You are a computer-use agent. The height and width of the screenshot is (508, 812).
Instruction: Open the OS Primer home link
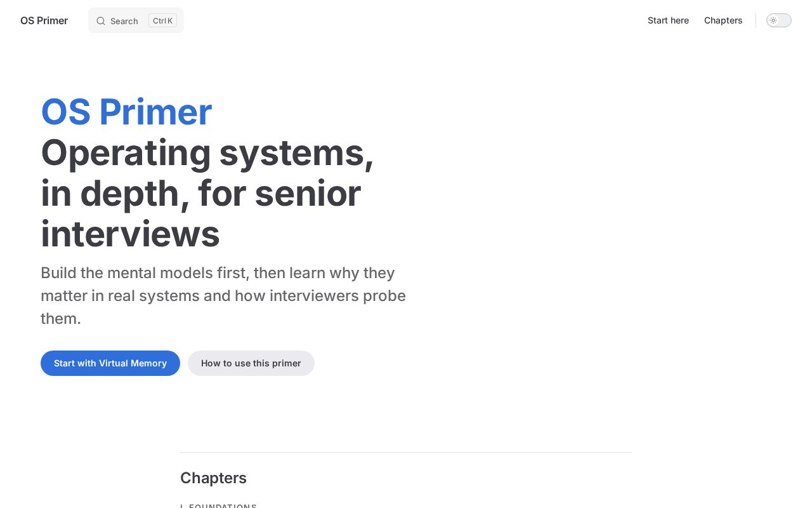(44, 20)
